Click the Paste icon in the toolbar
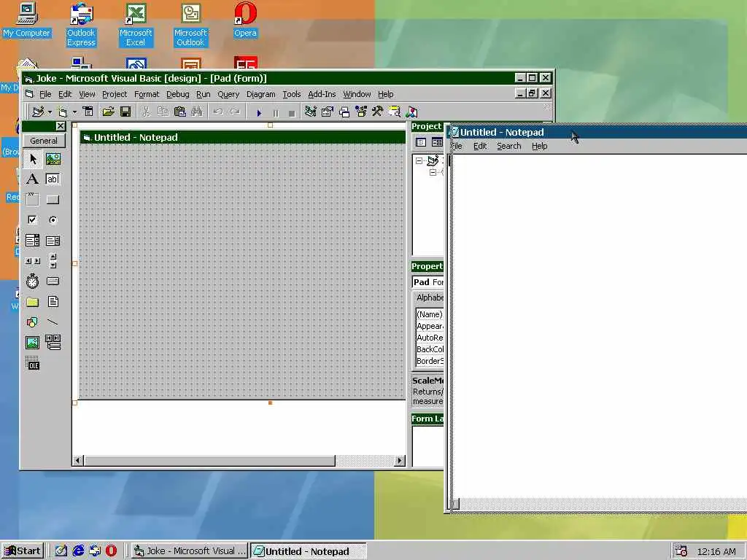The width and height of the screenshot is (747, 560). [179, 112]
